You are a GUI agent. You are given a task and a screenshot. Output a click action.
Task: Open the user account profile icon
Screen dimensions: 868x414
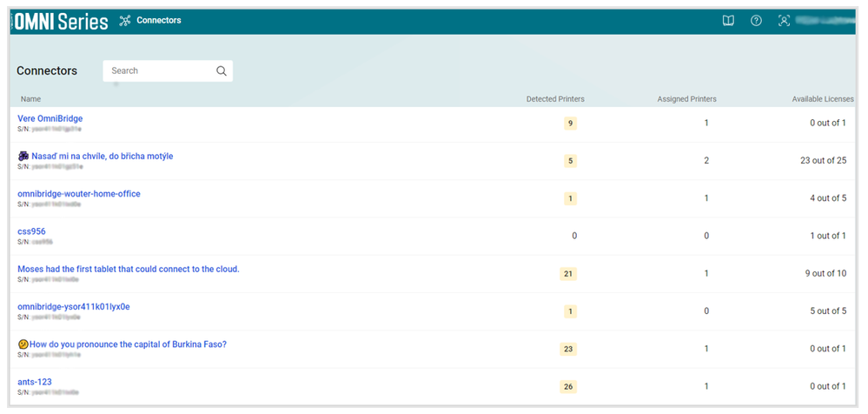click(784, 21)
